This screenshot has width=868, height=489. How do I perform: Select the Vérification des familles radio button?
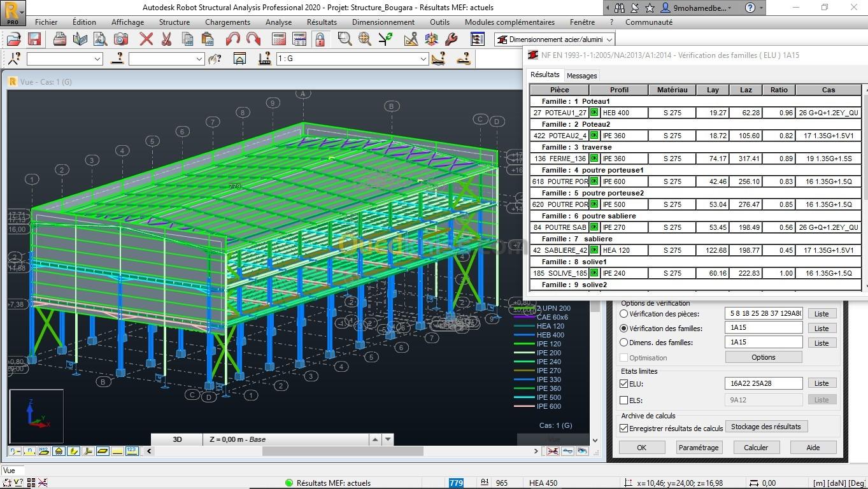tap(624, 329)
